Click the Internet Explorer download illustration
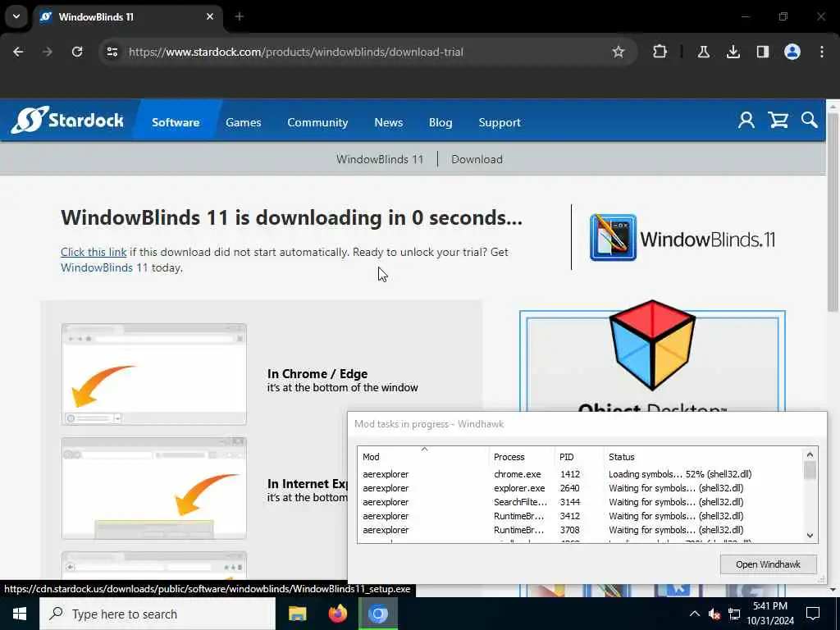 (153, 488)
